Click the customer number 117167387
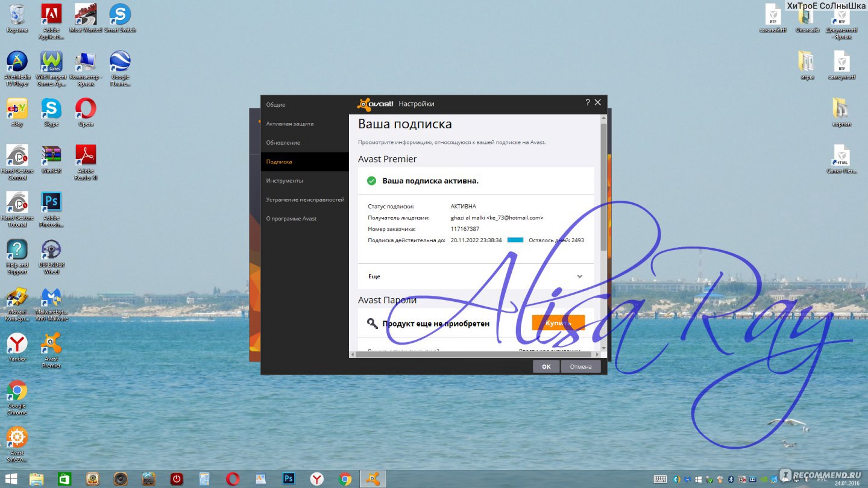This screenshot has width=868, height=488. 465,229
